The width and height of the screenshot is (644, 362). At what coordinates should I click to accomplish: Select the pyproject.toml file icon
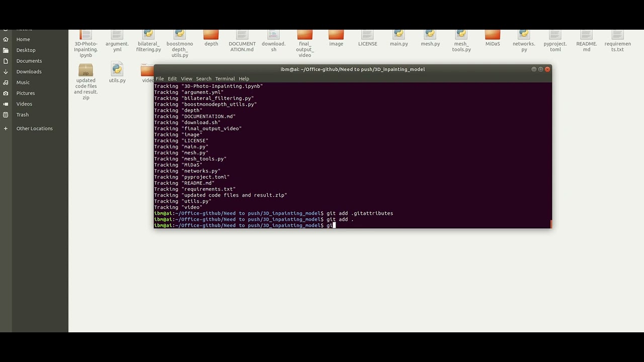[555, 35]
